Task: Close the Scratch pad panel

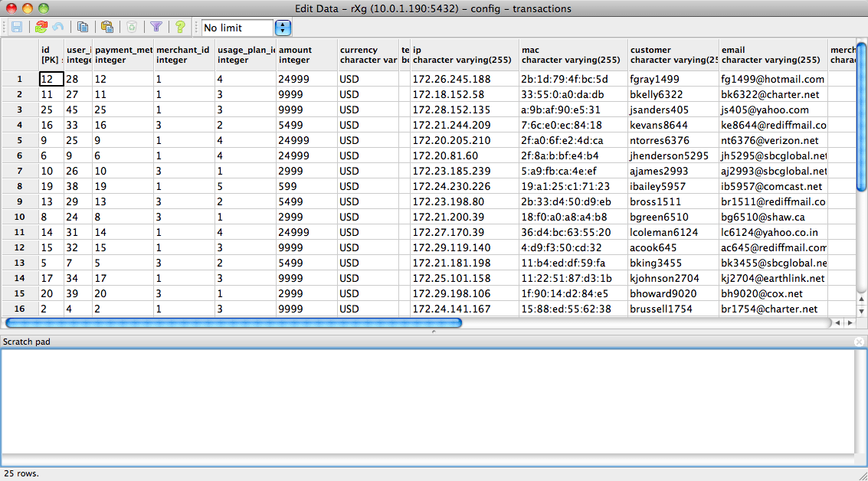Action: (859, 342)
